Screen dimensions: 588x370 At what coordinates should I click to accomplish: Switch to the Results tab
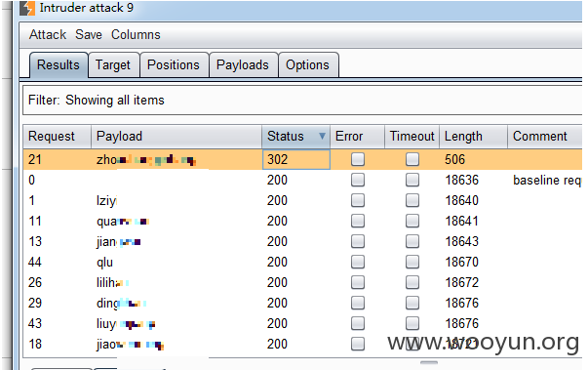click(59, 64)
